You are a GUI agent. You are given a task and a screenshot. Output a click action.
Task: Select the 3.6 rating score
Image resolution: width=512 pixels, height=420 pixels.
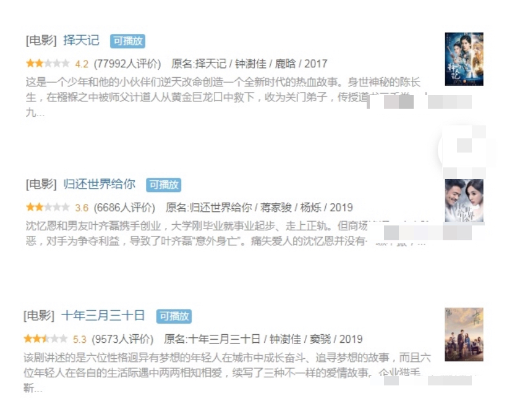(x=82, y=208)
